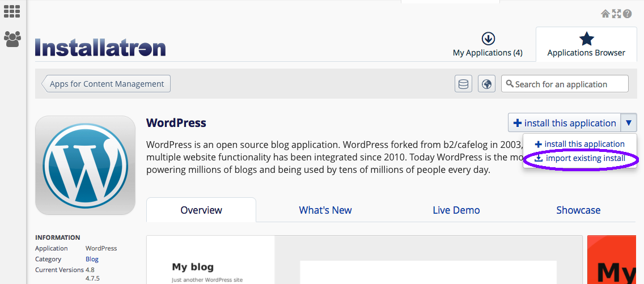
Task: Switch to the What's New tab
Action: pos(325,210)
